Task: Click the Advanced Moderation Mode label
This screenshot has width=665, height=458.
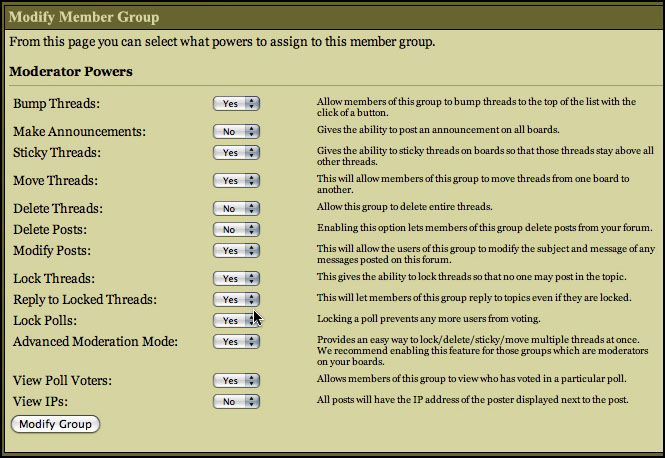Action: click(x=95, y=342)
